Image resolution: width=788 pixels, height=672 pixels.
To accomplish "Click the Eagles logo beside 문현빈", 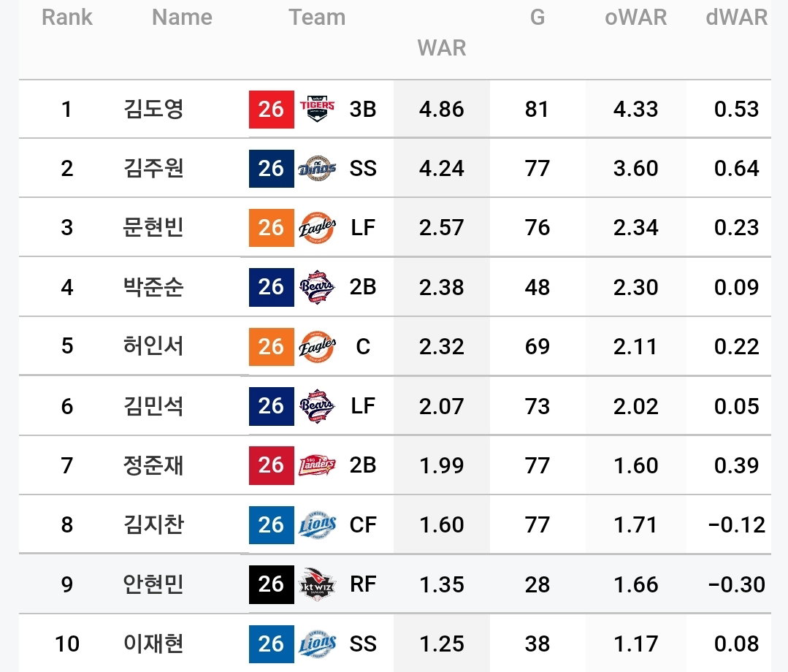I will click(x=317, y=228).
